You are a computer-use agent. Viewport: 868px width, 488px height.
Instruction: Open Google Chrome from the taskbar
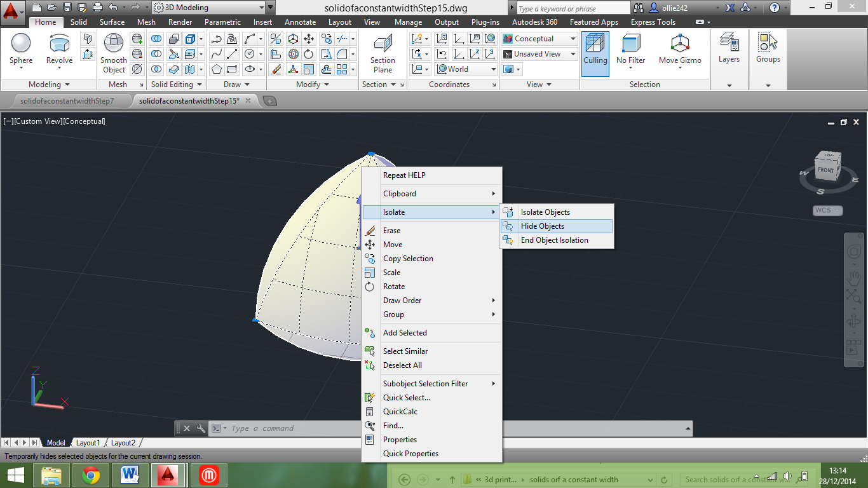[91, 475]
